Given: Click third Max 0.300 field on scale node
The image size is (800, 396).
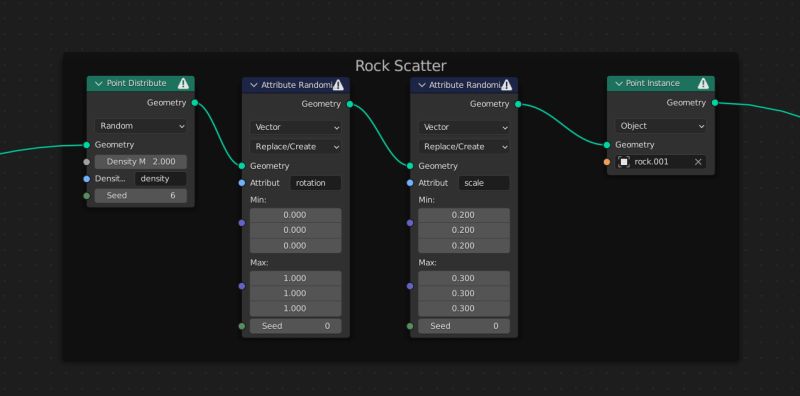Looking at the screenshot, I should point(464,309).
